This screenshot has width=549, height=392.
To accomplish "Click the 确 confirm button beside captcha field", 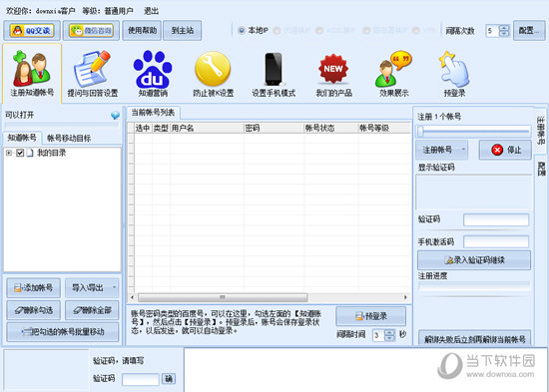I will point(169,379).
